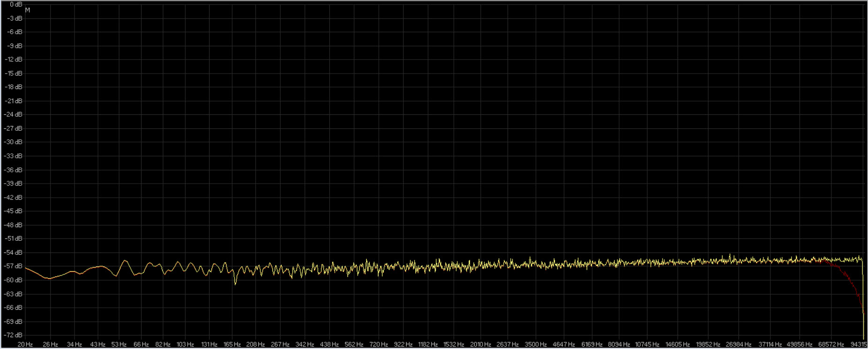The width and height of the screenshot is (868, 349).
Task: Click the 1532 Hz frequency label
Action: [453, 345]
